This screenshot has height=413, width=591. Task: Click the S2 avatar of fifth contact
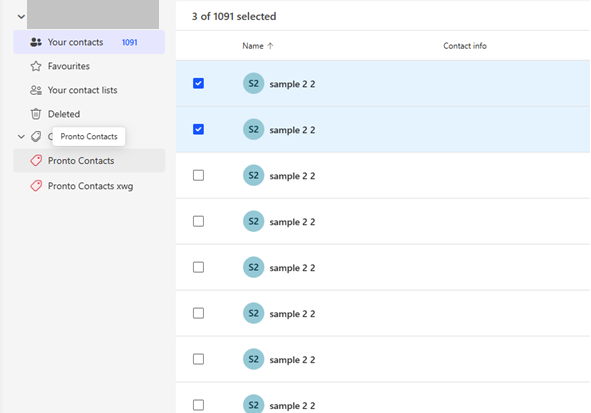point(253,267)
